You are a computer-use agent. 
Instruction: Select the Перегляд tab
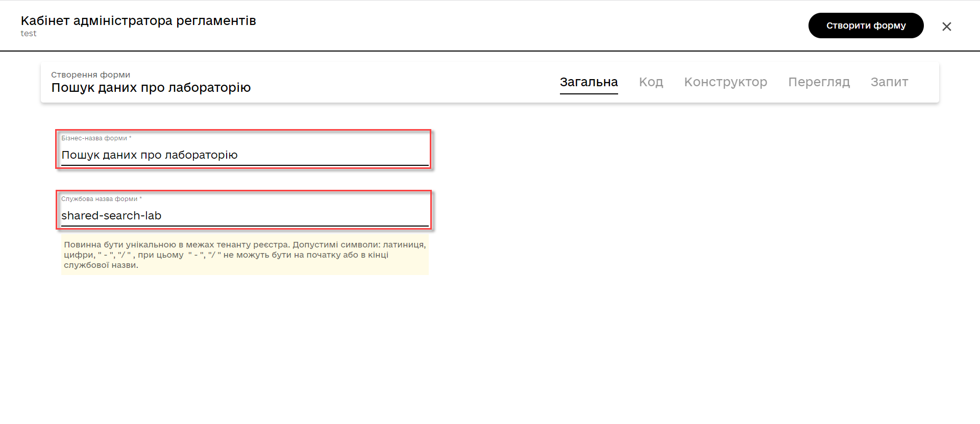tap(819, 82)
